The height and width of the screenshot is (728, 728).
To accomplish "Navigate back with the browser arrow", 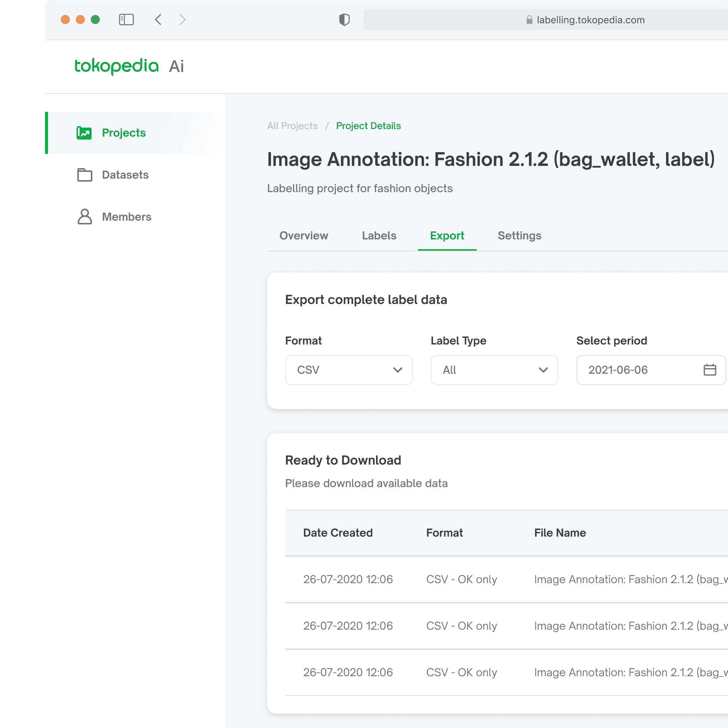I will (x=158, y=20).
